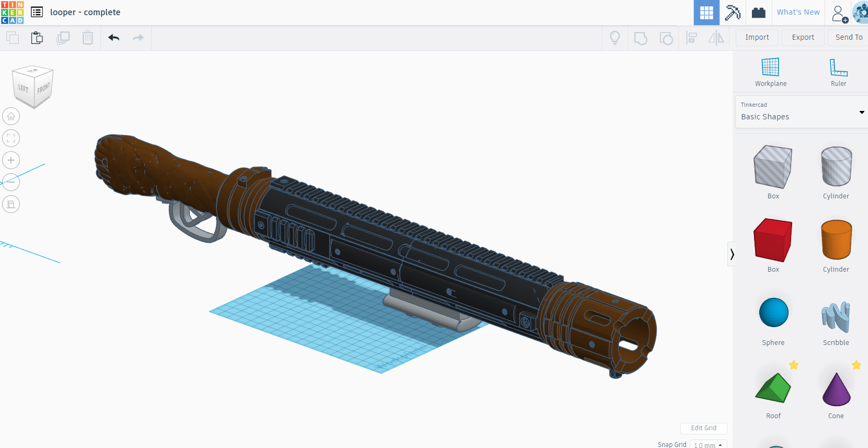
Task: Select the Workplane tool
Action: pyautogui.click(x=771, y=72)
